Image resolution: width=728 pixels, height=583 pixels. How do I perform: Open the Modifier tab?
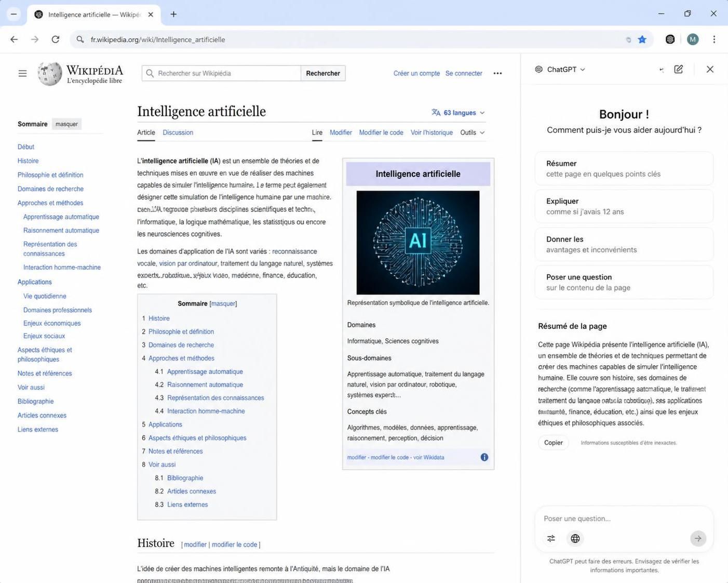coord(341,132)
